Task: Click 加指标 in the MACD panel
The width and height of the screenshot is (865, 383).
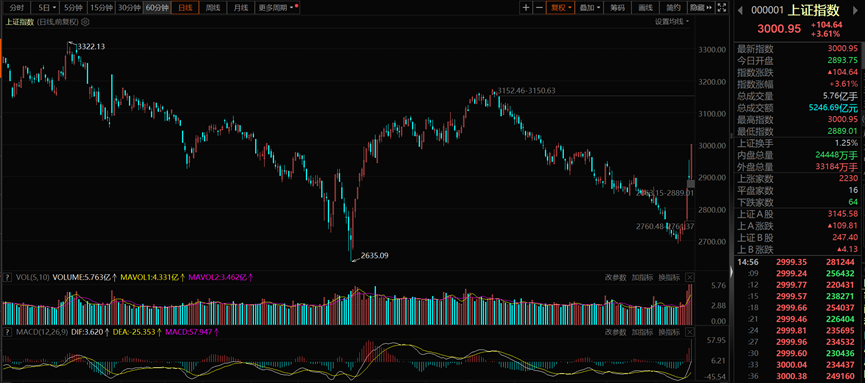Action: pyautogui.click(x=642, y=332)
